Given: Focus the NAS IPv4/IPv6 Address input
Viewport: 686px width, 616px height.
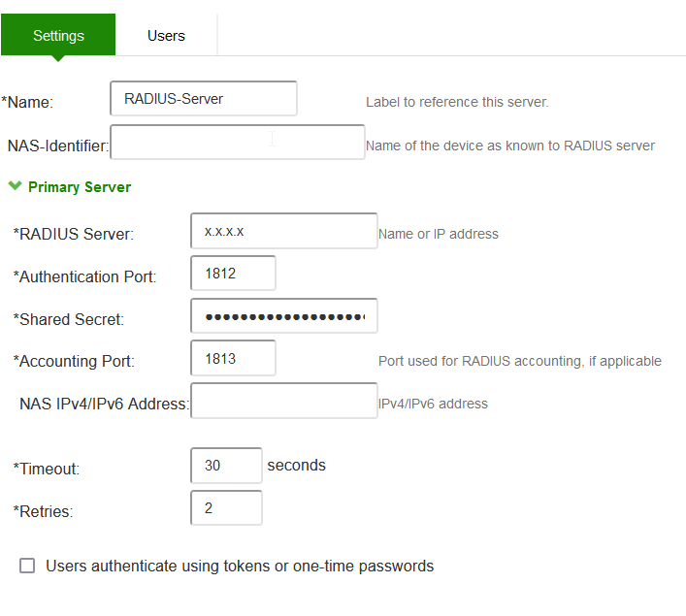Looking at the screenshot, I should pyautogui.click(x=283, y=401).
